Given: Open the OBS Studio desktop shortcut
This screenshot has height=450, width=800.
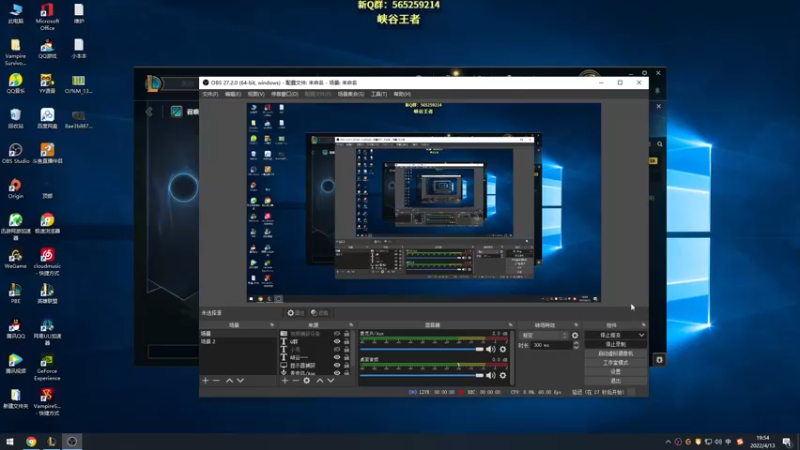Looking at the screenshot, I should point(15,153).
